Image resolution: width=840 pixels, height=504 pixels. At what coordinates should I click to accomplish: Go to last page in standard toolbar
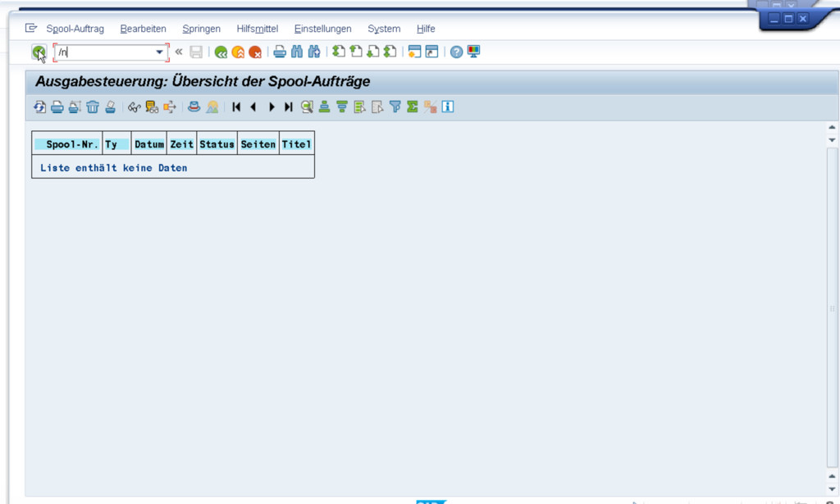coord(390,52)
